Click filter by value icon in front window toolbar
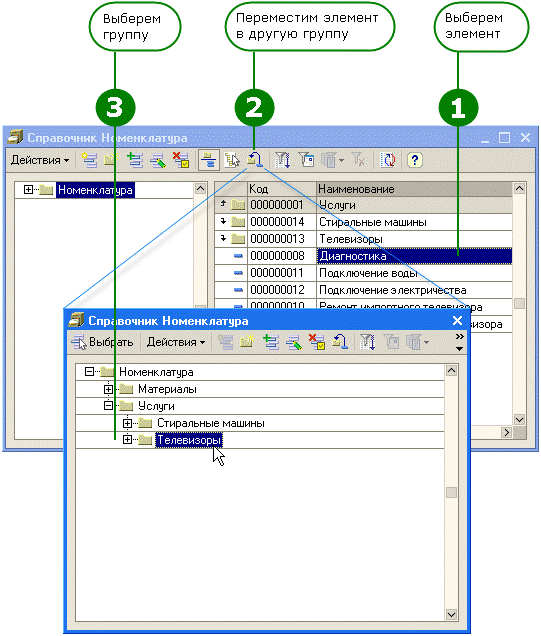Screen dimensions: 541x636 click(x=391, y=342)
